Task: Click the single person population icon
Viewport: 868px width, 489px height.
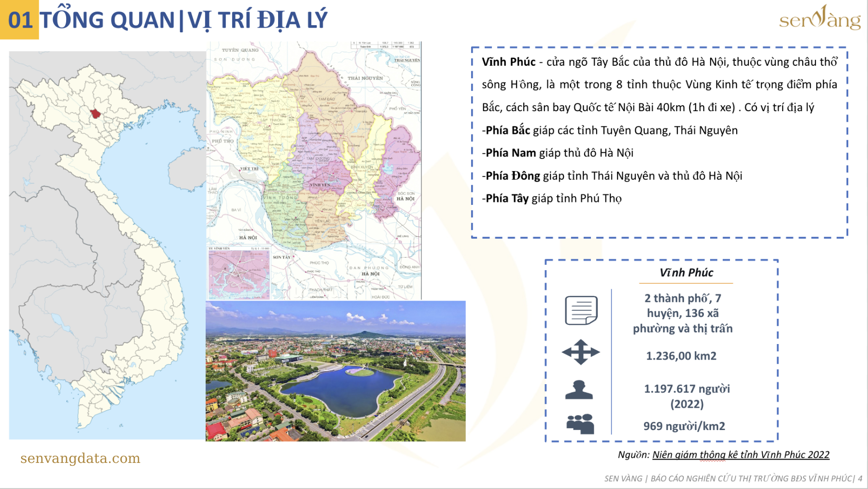Action: pyautogui.click(x=579, y=390)
